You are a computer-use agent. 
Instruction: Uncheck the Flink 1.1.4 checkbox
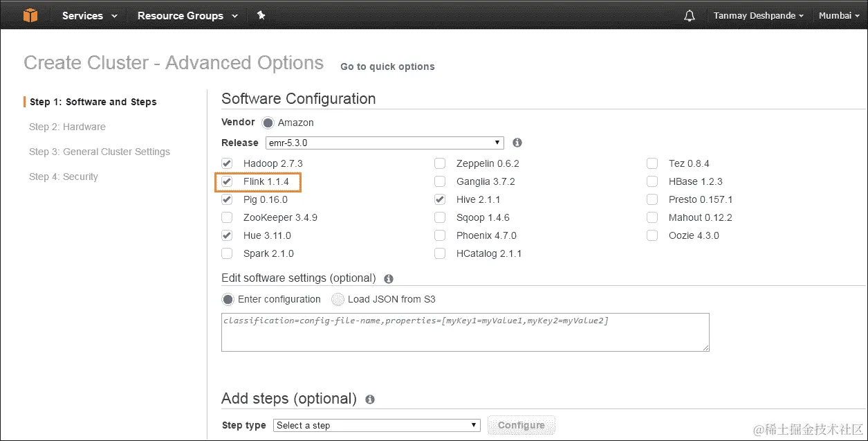point(227,181)
